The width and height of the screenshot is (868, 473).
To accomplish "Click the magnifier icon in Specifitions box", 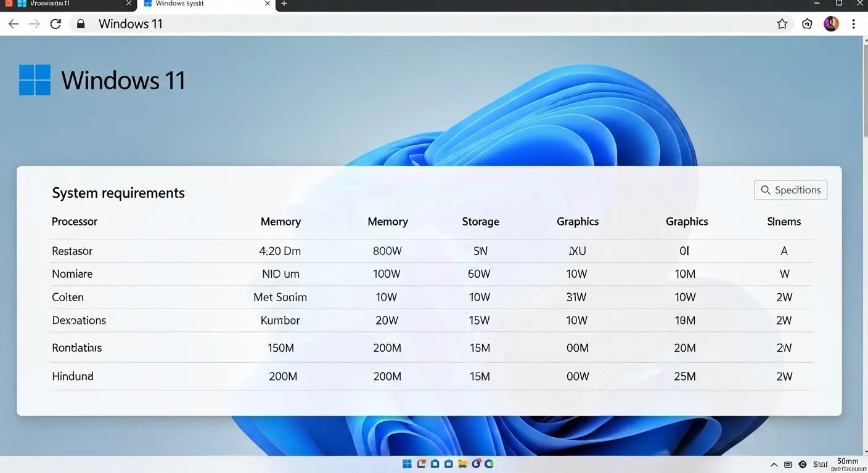I will 766,190.
